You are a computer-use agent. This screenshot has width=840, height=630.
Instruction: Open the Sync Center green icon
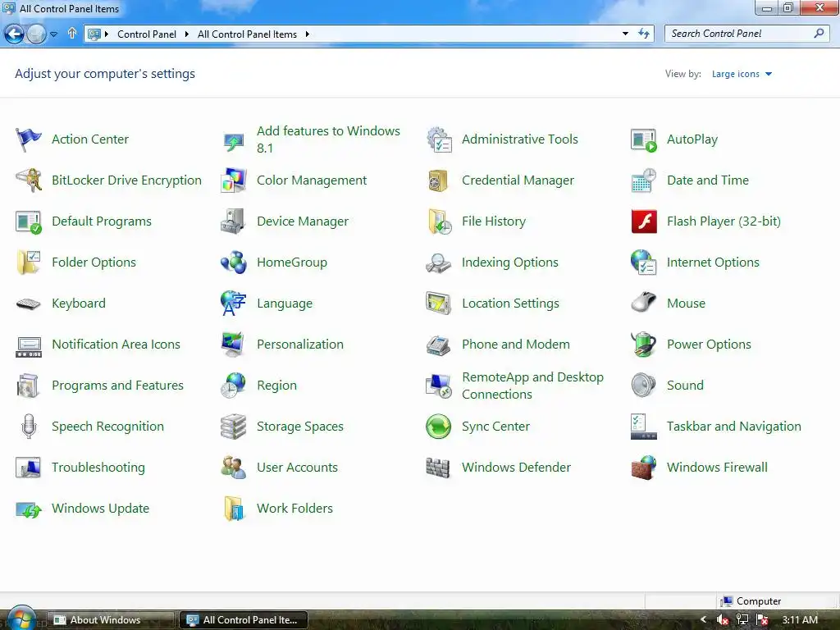tap(439, 427)
